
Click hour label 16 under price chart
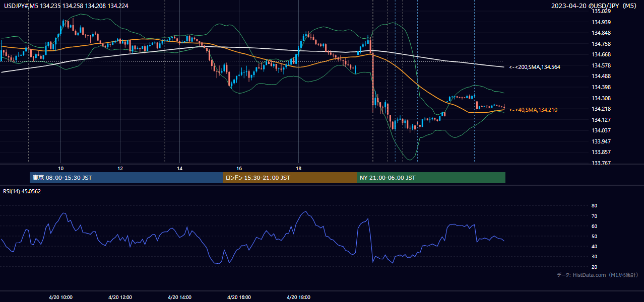239,168
